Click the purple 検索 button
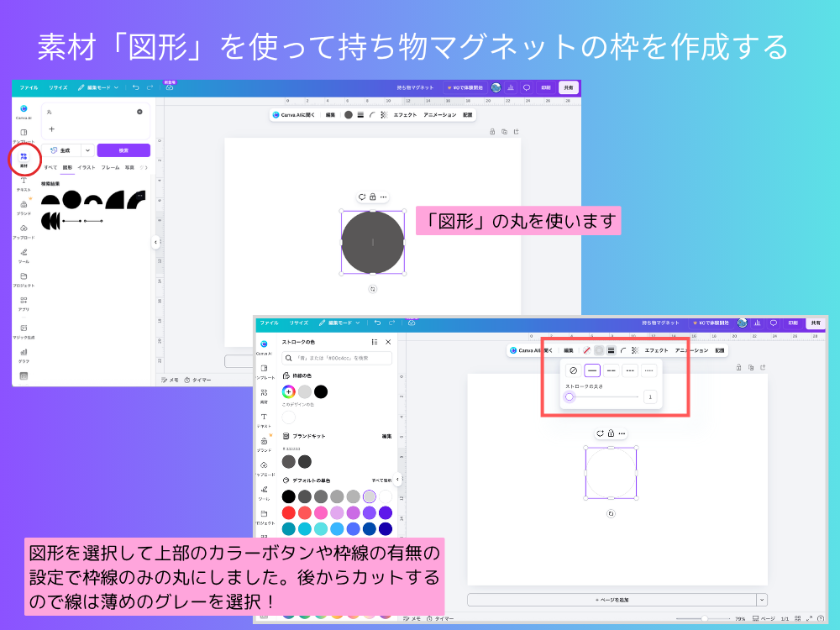840x630 pixels. 123,150
